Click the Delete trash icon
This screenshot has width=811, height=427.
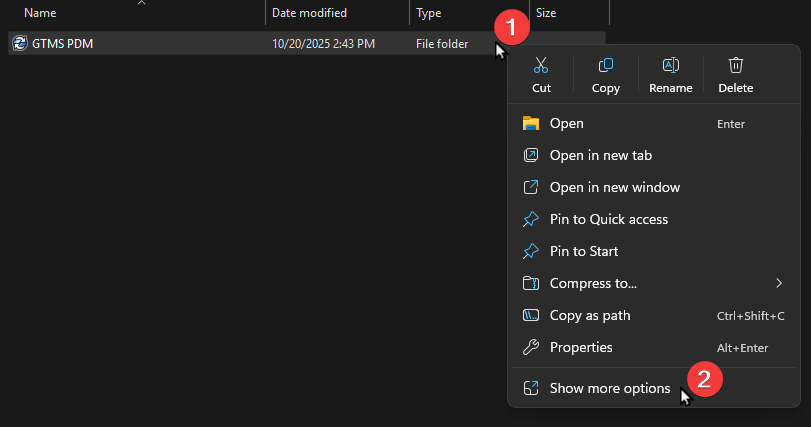pyautogui.click(x=735, y=66)
